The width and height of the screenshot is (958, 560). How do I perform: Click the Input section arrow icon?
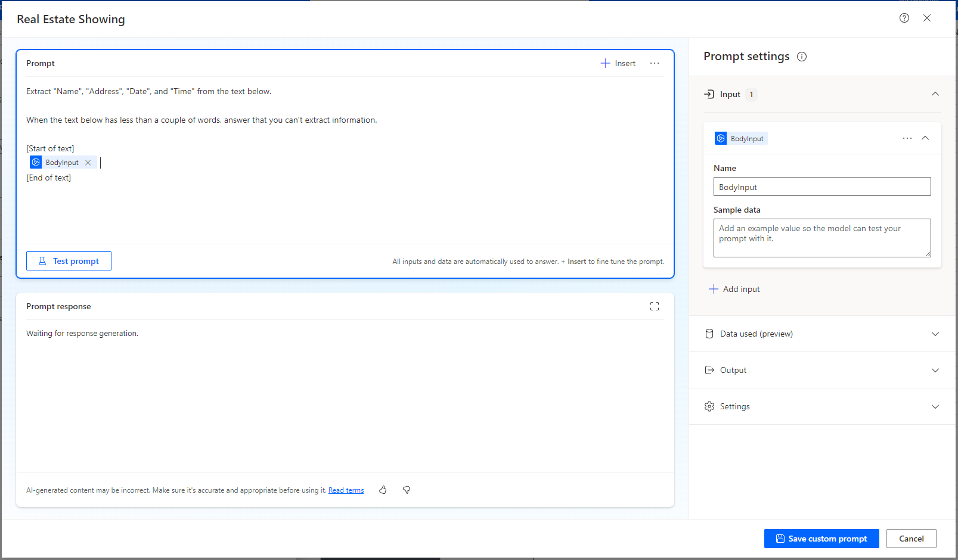pyautogui.click(x=709, y=94)
